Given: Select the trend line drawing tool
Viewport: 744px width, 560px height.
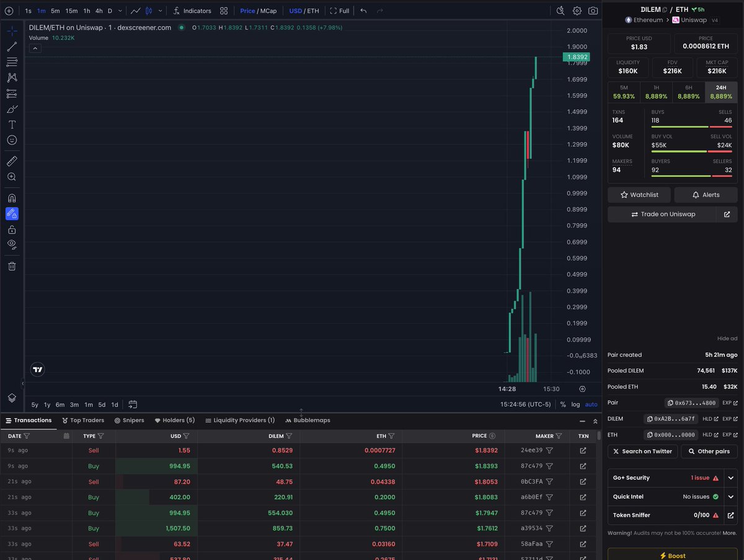Looking at the screenshot, I should (x=12, y=47).
